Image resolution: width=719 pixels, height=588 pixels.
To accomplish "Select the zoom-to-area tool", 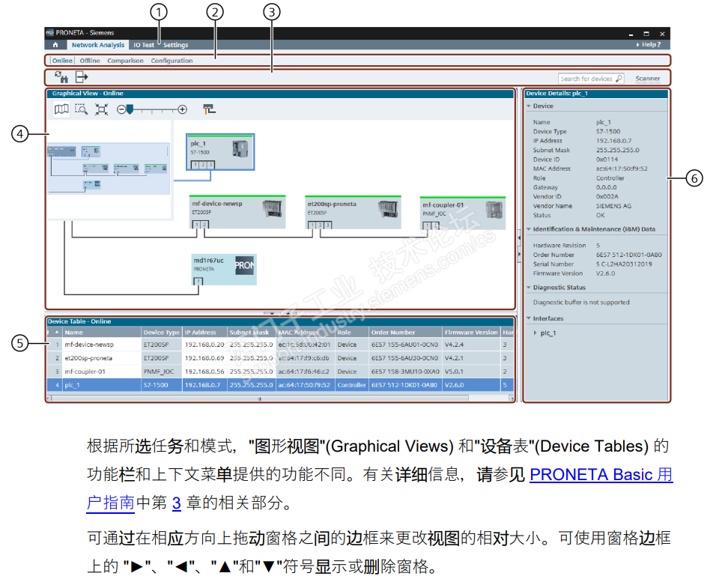I will coord(81,109).
